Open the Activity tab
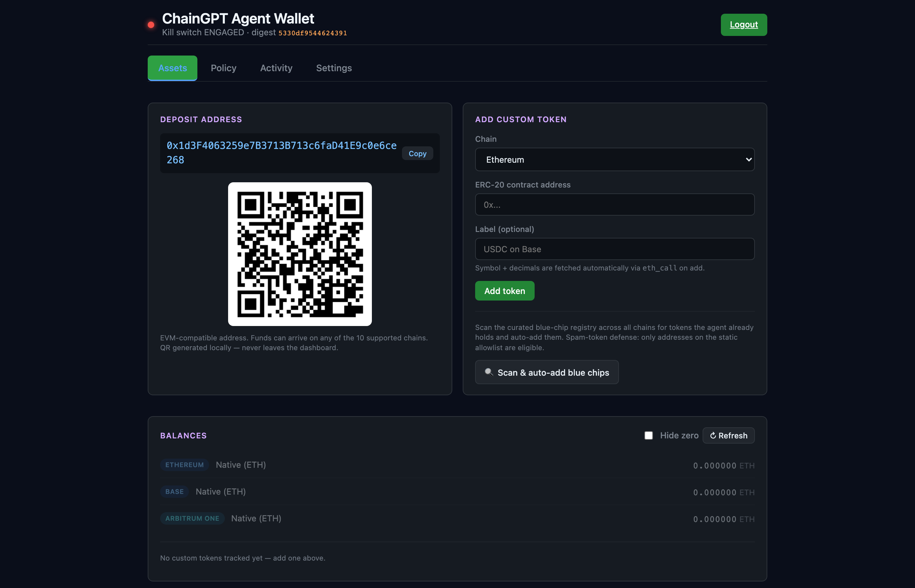 coord(276,68)
